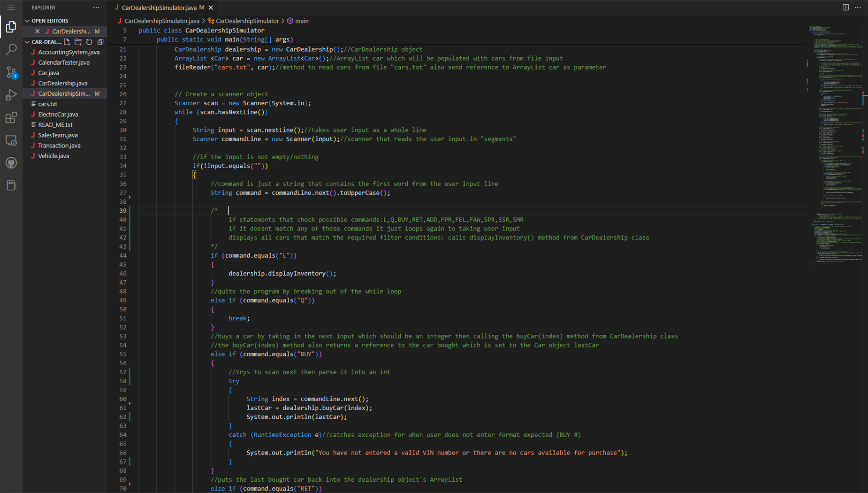Open cars.txt in the explorer
The image size is (868, 493).
47,104
